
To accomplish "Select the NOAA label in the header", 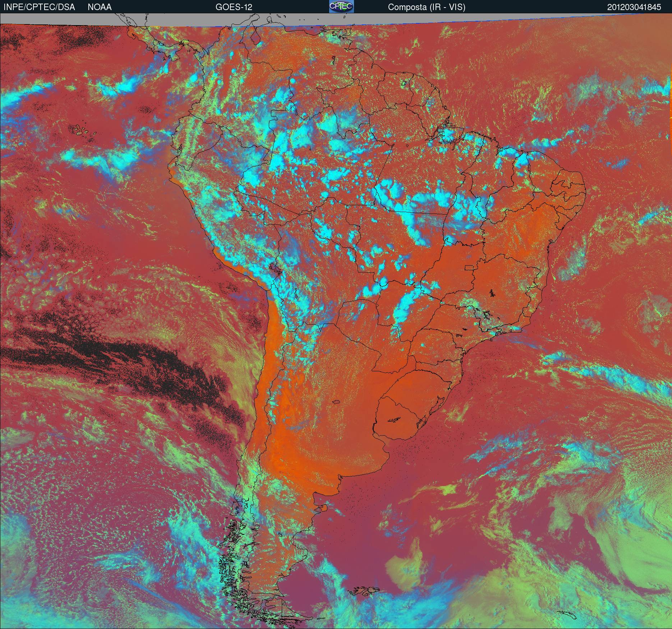I will [x=100, y=7].
